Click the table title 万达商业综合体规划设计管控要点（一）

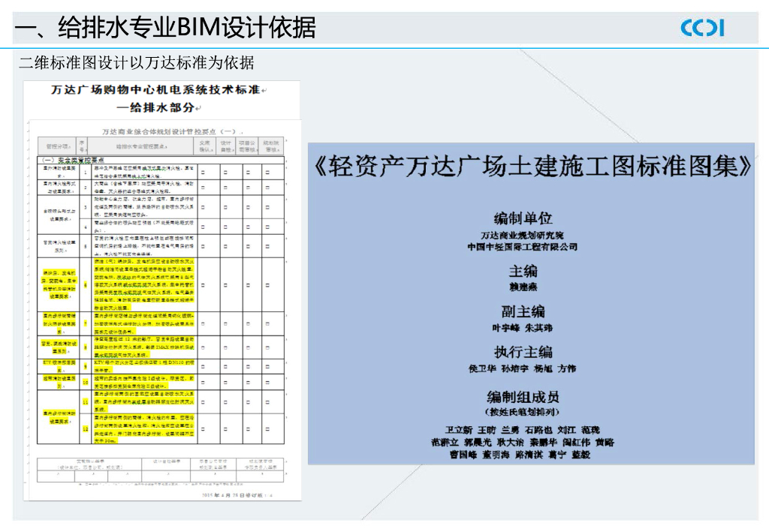coord(169,132)
